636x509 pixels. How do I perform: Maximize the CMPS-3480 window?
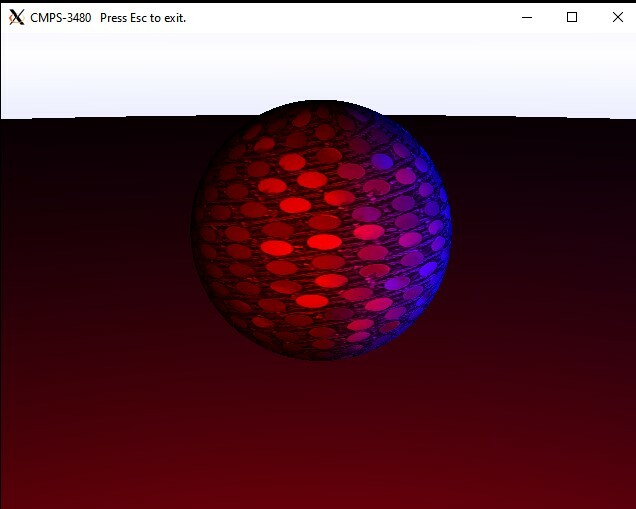pos(572,17)
